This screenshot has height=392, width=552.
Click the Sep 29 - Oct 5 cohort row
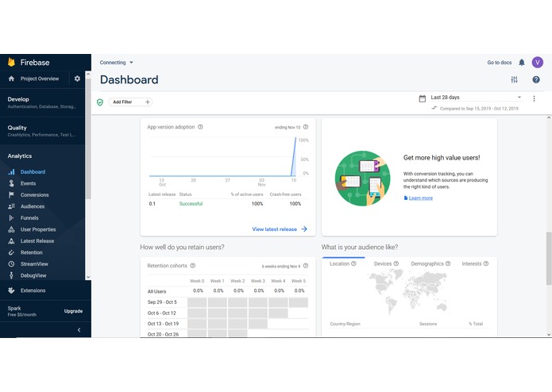(x=227, y=302)
